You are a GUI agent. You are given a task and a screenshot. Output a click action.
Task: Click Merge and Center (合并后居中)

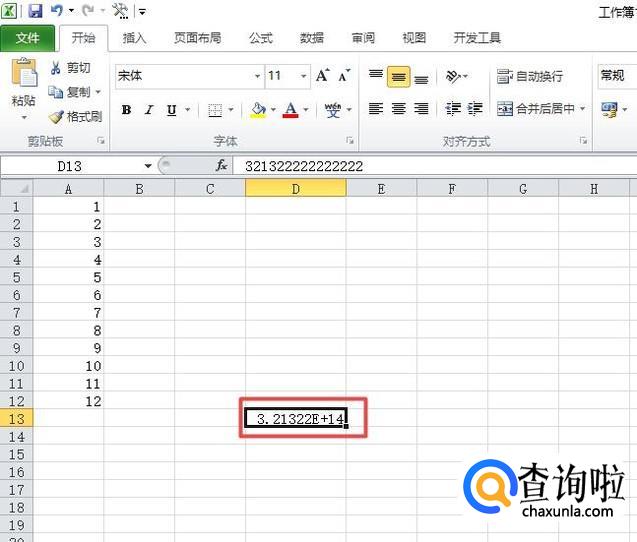[x=536, y=108]
